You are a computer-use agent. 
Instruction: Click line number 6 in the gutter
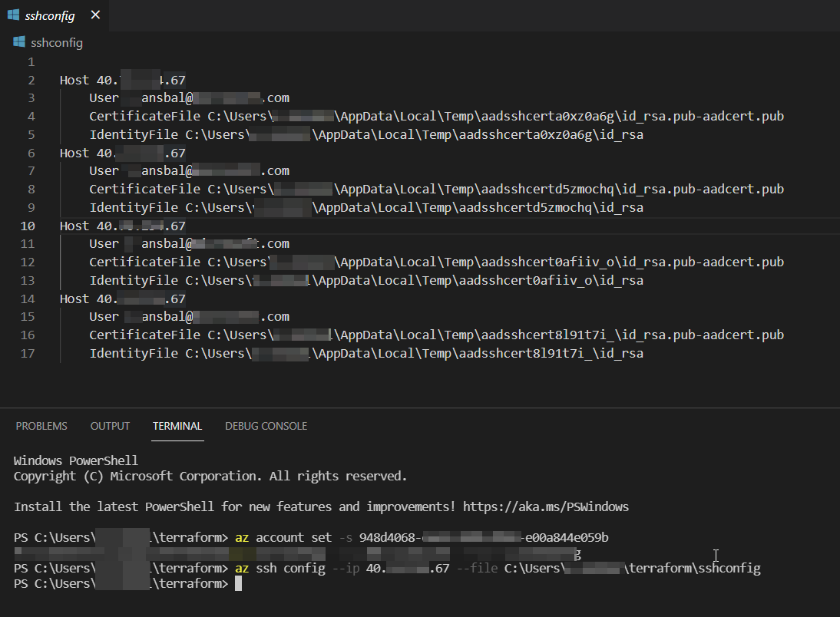click(x=31, y=153)
